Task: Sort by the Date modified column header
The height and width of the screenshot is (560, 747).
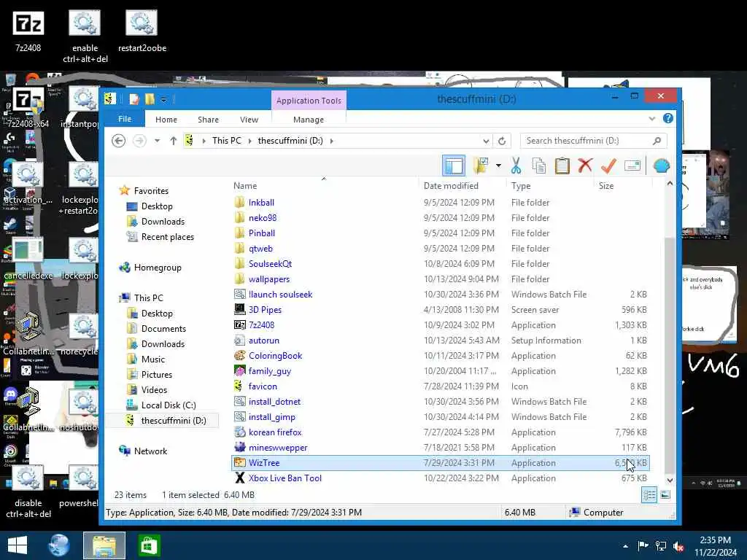Action: [451, 186]
